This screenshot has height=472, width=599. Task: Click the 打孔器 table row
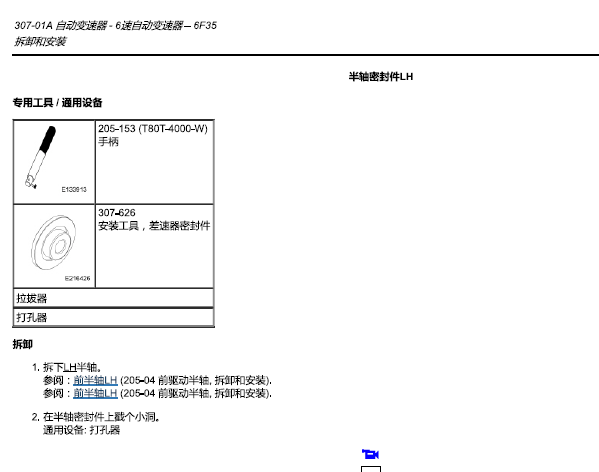[x=113, y=317]
